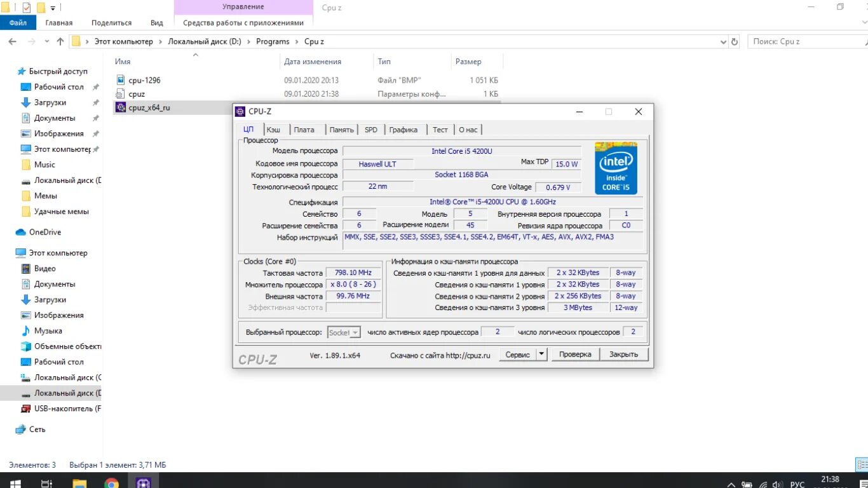Select the cpuz configuration file

(x=137, y=94)
